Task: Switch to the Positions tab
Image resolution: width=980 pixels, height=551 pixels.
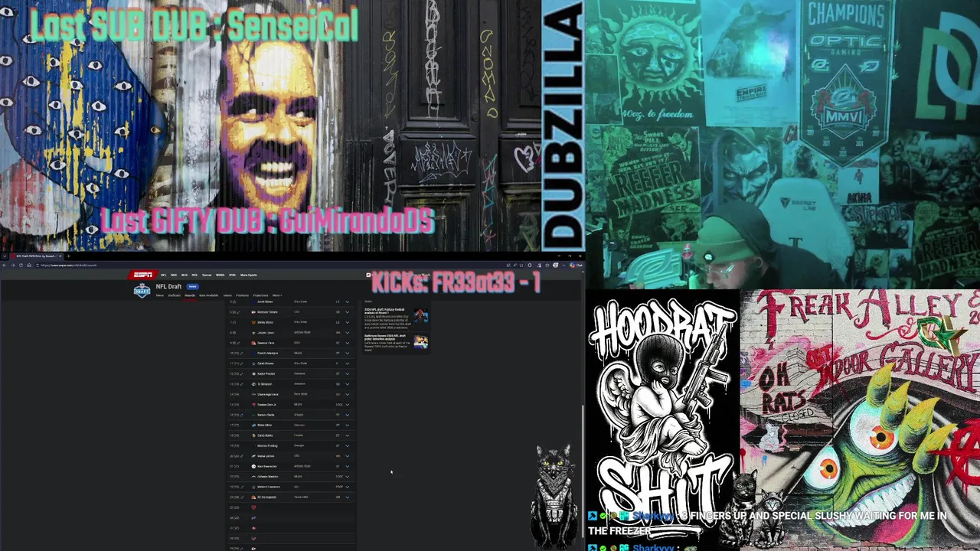Action: pos(242,295)
